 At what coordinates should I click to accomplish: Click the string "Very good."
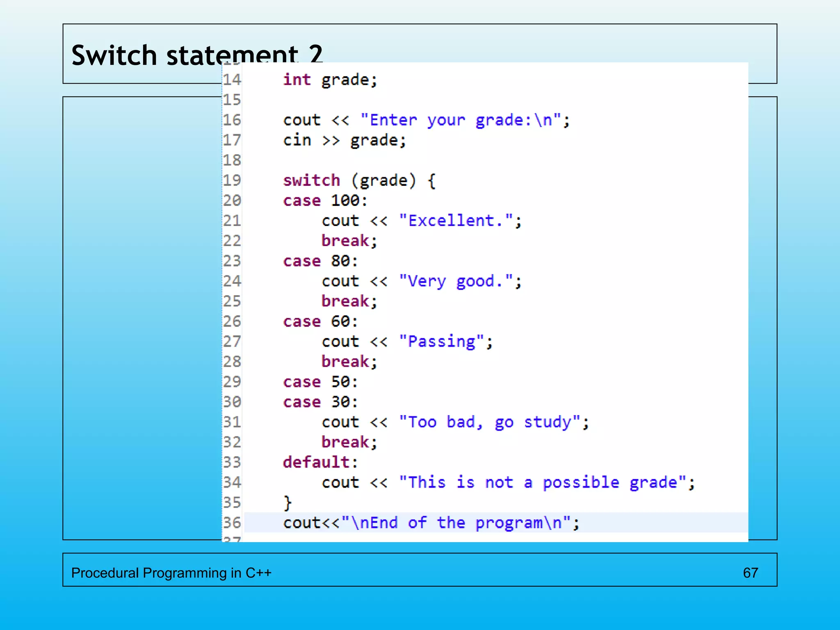click(x=456, y=281)
